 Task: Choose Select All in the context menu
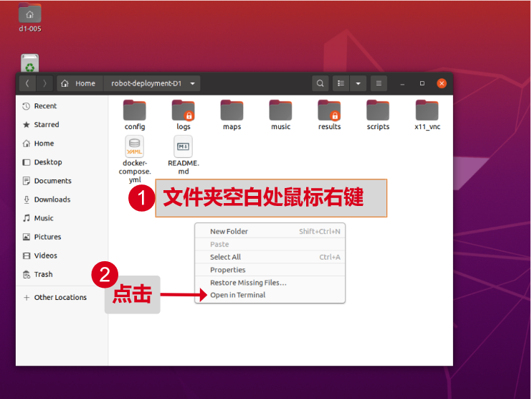270,257
